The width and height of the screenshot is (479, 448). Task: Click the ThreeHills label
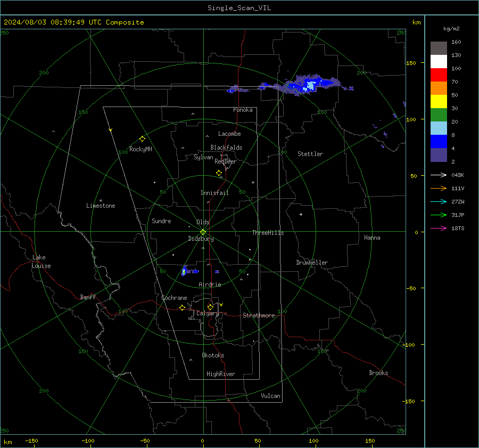(268, 233)
